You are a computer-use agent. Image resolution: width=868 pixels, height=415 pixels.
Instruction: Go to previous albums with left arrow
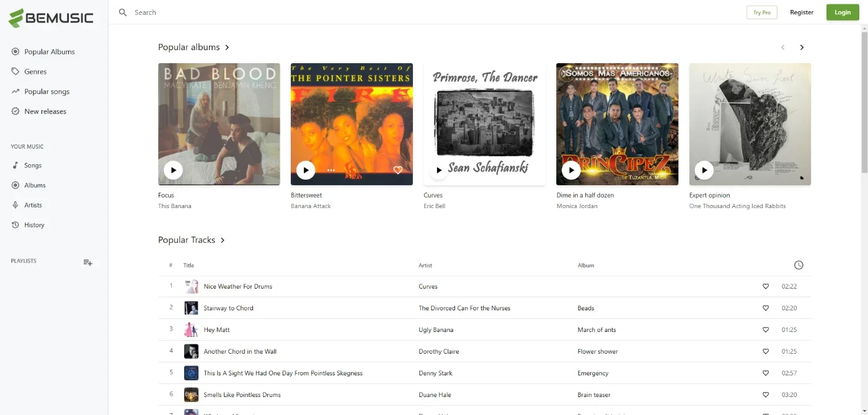click(782, 48)
